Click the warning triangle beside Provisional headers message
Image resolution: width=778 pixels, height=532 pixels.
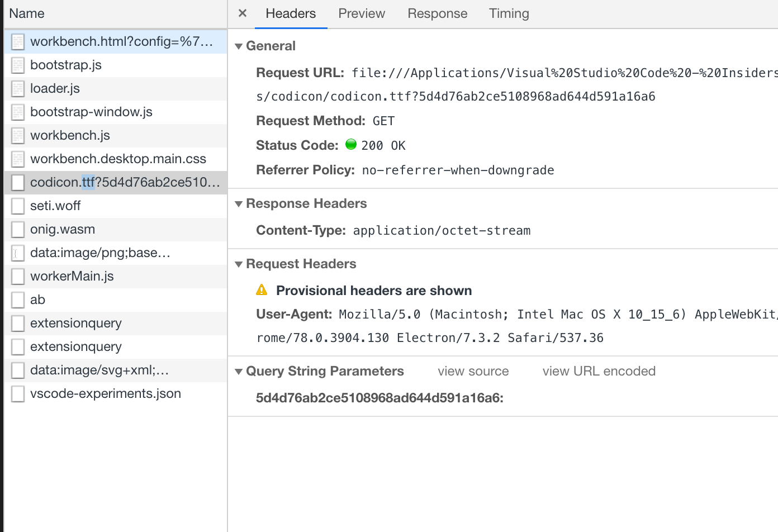260,290
